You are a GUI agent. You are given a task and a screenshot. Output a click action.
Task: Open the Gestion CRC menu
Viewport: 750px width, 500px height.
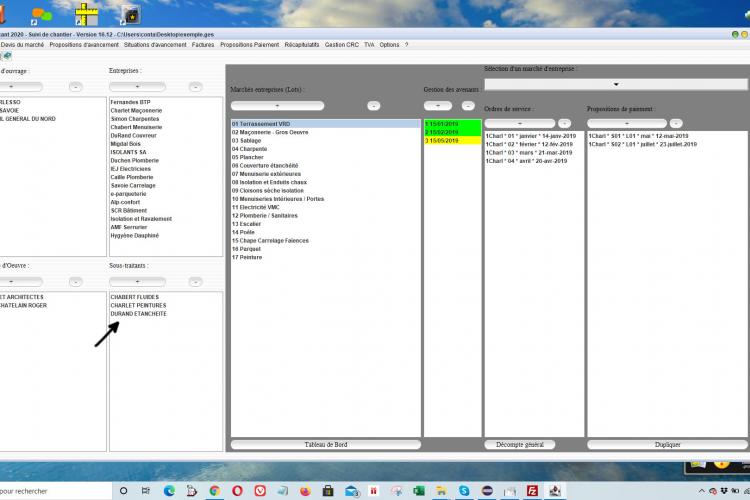[342, 44]
